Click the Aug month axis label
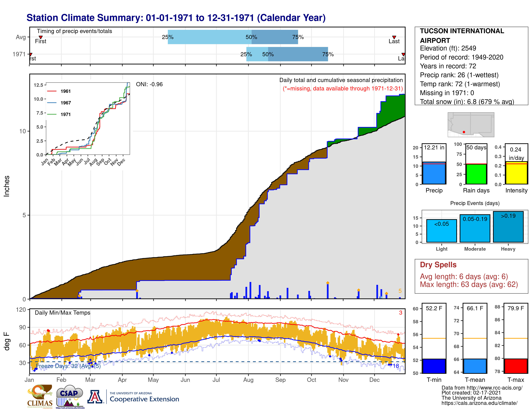Screen dimensions: 532x411 pos(248,380)
